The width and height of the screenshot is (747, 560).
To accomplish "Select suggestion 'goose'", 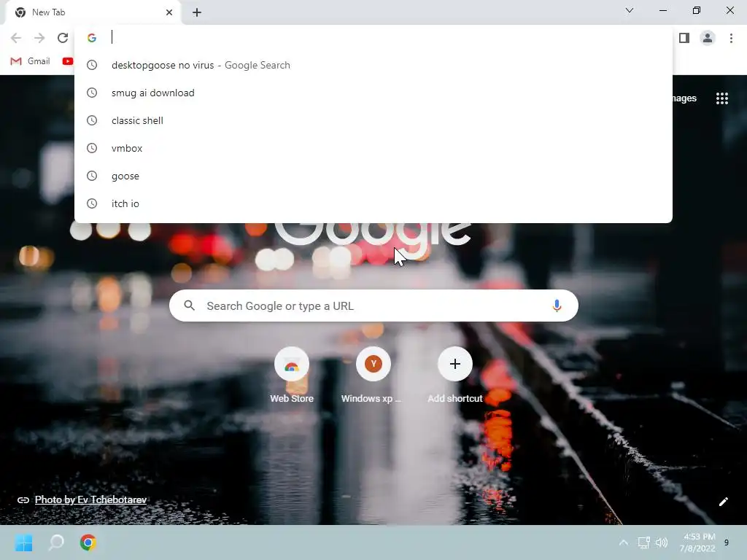I will [x=373, y=176].
